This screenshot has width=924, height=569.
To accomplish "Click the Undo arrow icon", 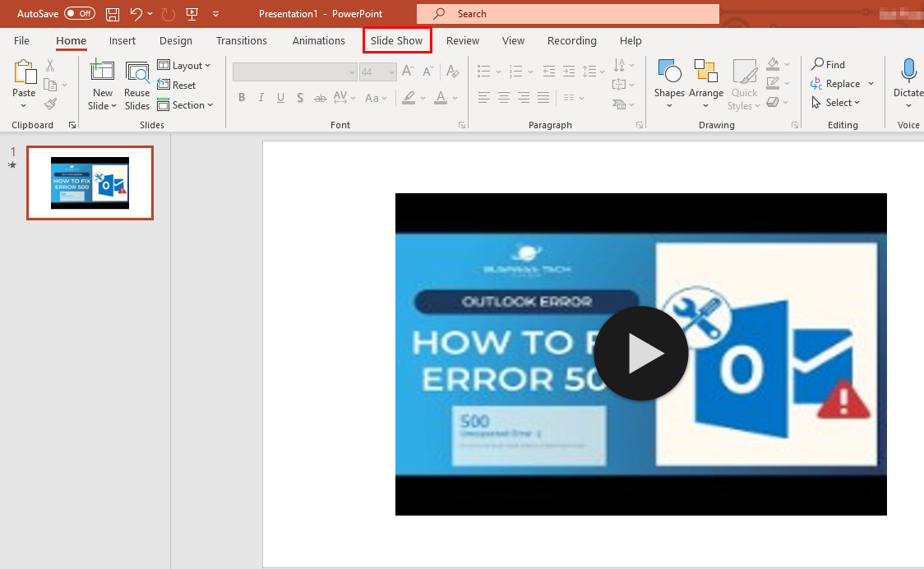I will [136, 14].
